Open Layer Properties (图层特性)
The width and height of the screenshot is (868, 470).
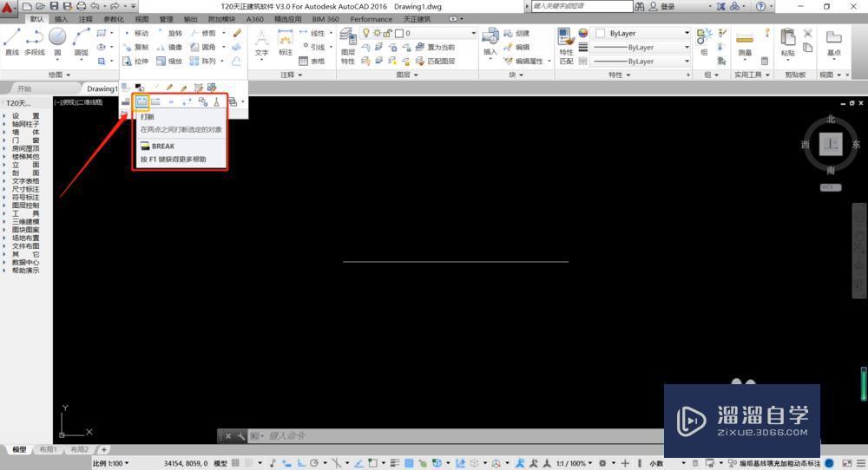pyautogui.click(x=348, y=47)
